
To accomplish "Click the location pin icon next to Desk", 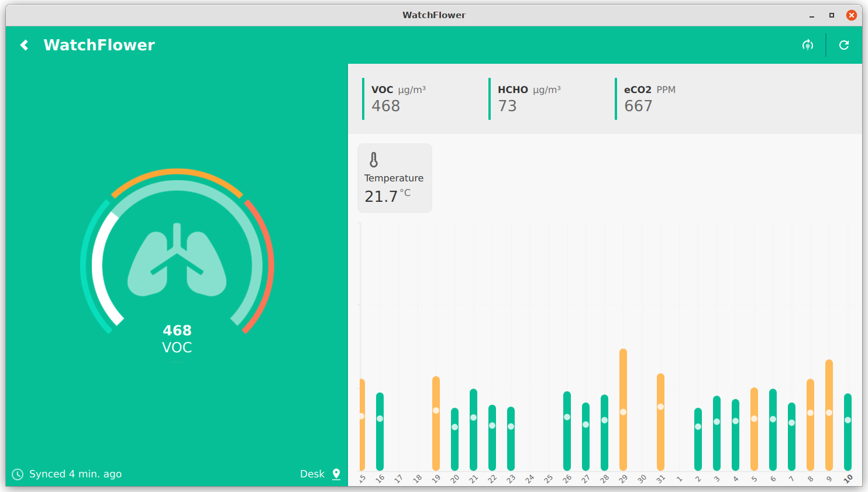I will (x=336, y=474).
